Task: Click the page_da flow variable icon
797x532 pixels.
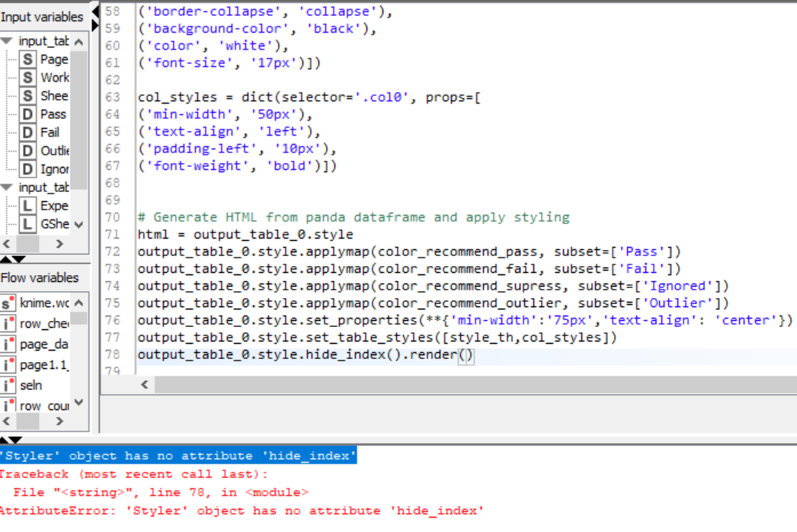Action: 8,345
